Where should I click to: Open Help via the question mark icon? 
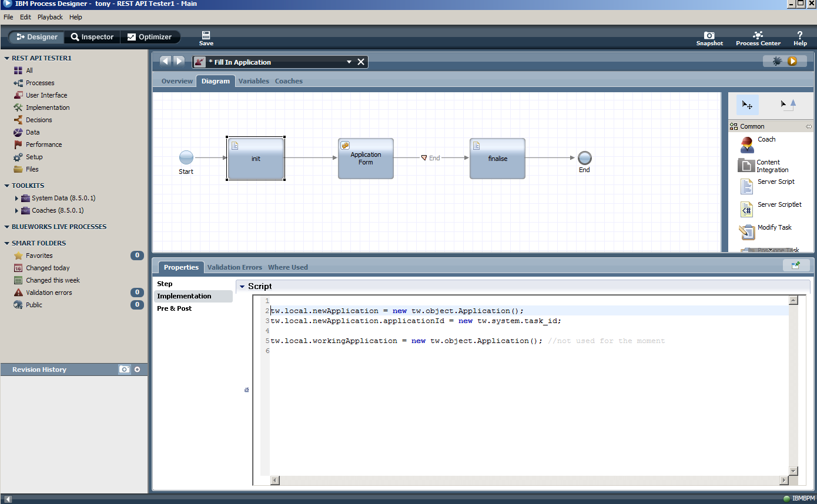tap(800, 39)
